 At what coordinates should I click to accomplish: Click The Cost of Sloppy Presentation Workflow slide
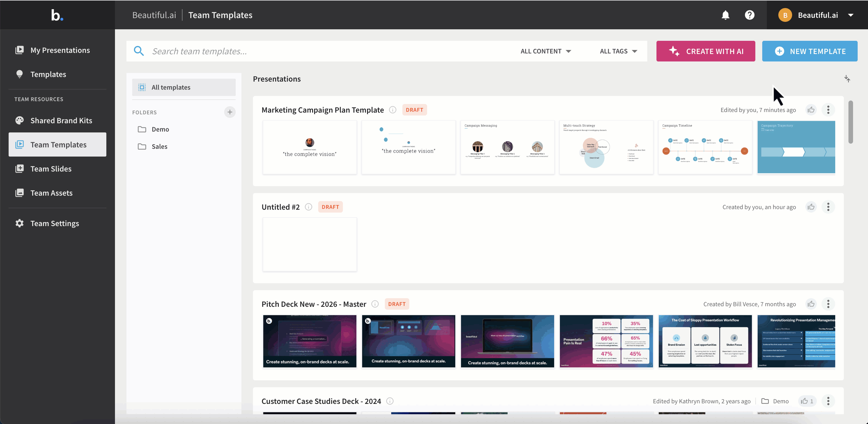pyautogui.click(x=705, y=341)
